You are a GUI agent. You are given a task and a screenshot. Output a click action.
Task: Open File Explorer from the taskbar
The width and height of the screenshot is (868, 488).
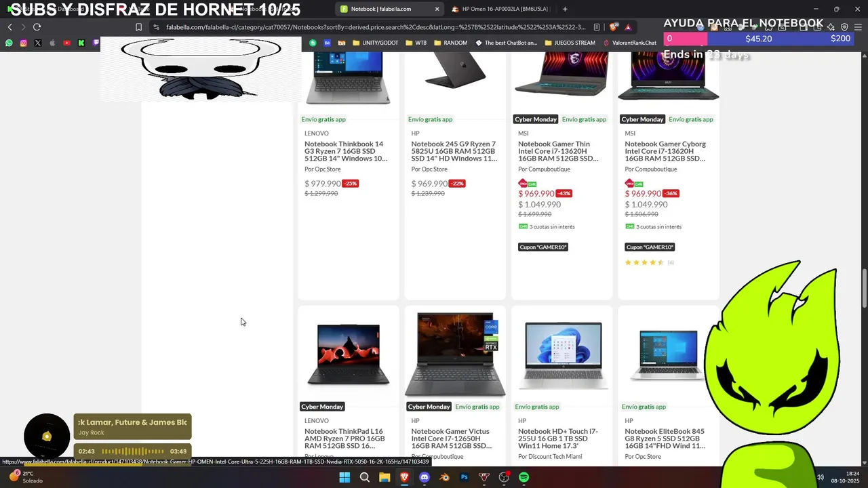click(384, 477)
